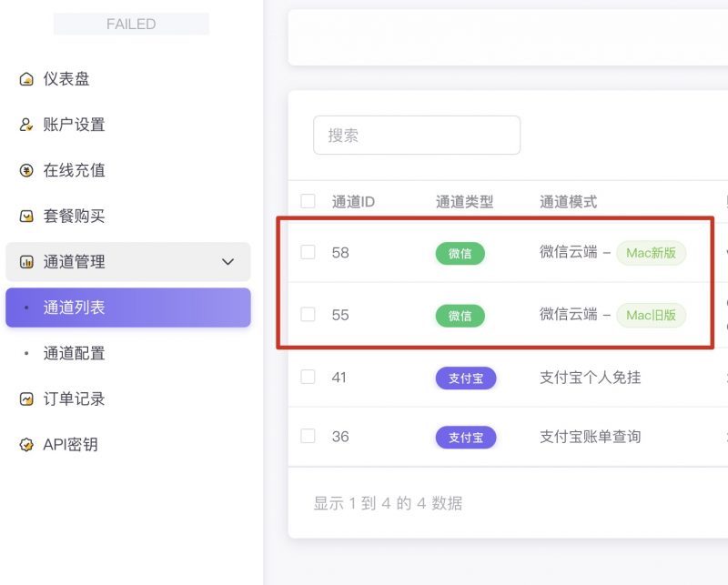Check the select-all checkbox in table header

308,202
